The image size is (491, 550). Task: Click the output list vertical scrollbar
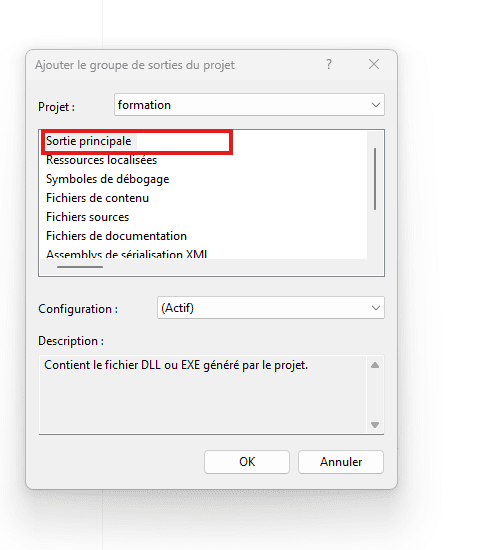(375, 179)
